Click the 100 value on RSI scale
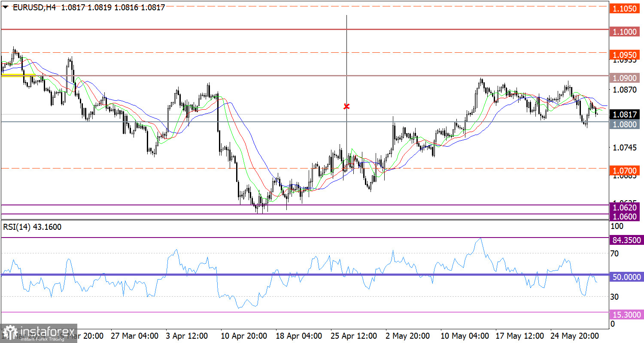The image size is (644, 343). [617, 226]
